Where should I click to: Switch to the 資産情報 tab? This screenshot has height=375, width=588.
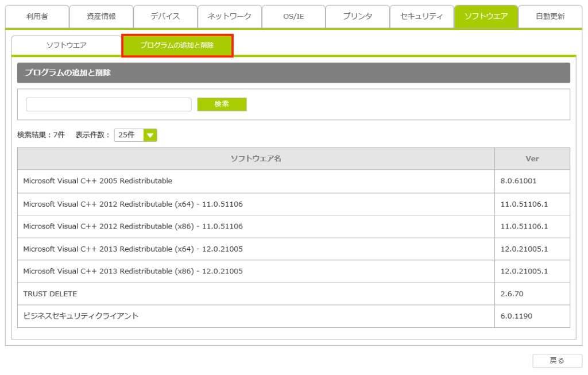(x=101, y=17)
